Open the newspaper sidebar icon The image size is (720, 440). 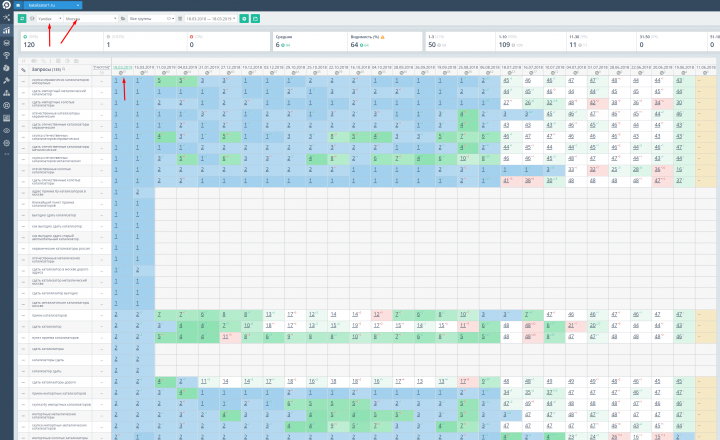click(6, 118)
